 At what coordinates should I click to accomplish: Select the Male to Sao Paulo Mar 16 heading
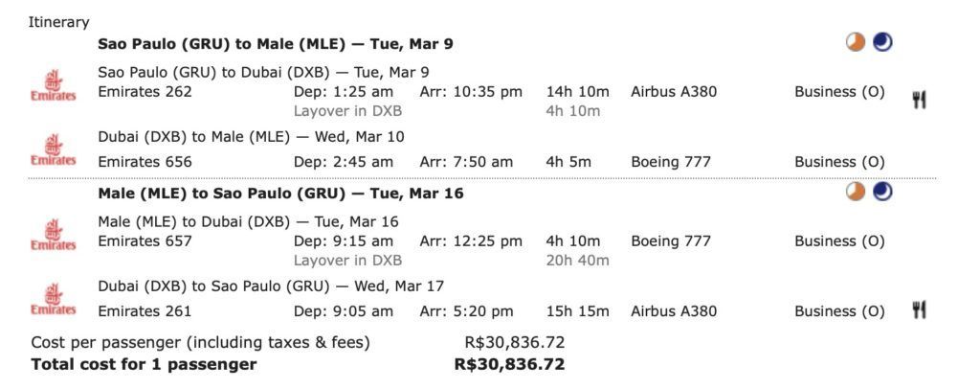[x=280, y=194]
